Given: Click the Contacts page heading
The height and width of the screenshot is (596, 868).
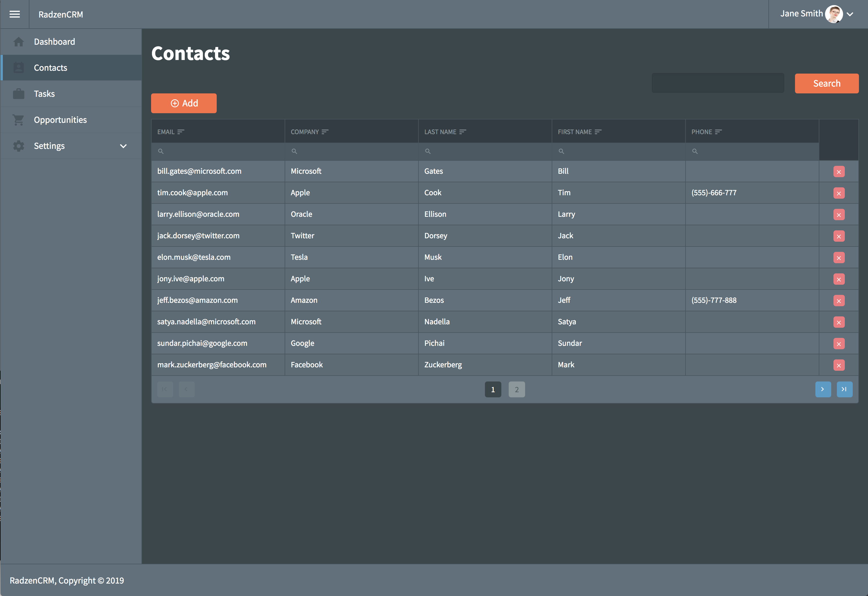Looking at the screenshot, I should coord(190,53).
